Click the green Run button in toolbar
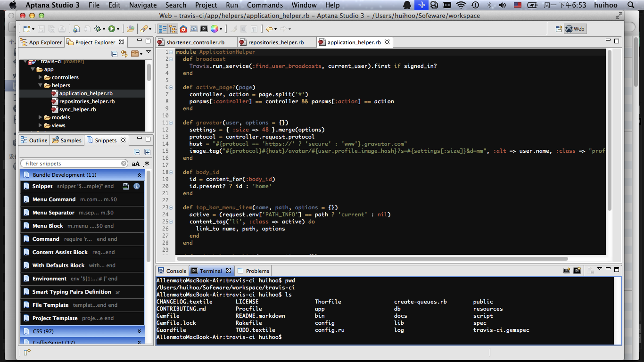The image size is (644, 362). (112, 29)
